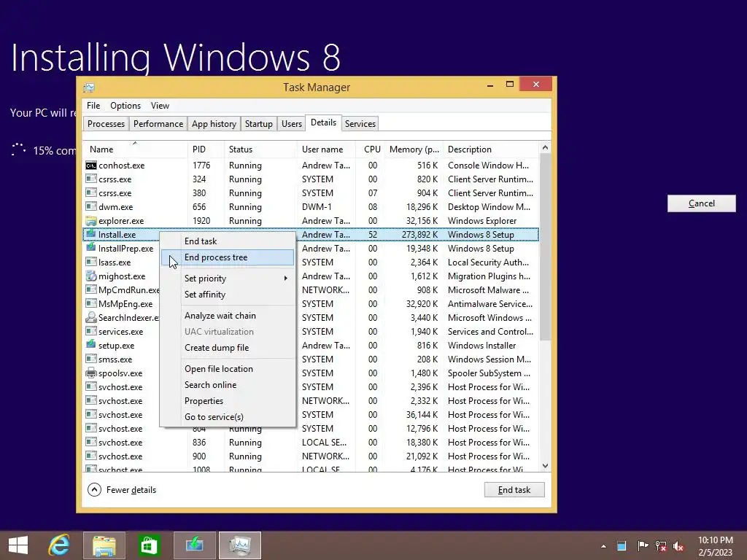Open the Windows Store taskbar icon
The image size is (747, 560).
click(x=149, y=545)
